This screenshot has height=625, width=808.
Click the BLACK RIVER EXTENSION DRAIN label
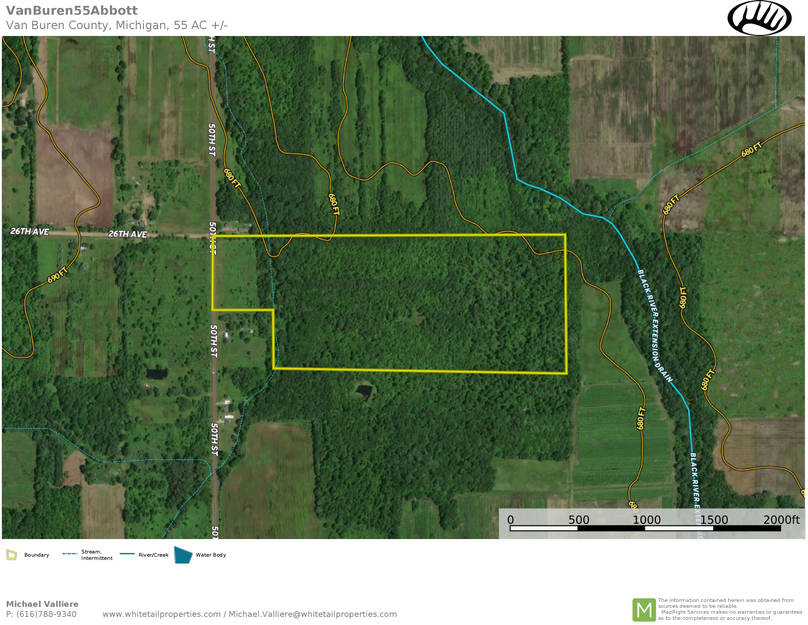tap(654, 322)
